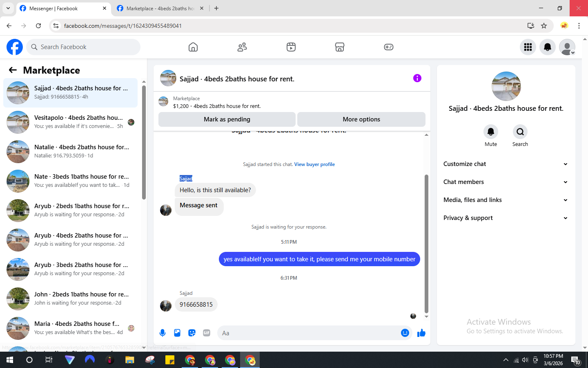
Task: Go back with the Marketplace arrow
Action: (13, 70)
